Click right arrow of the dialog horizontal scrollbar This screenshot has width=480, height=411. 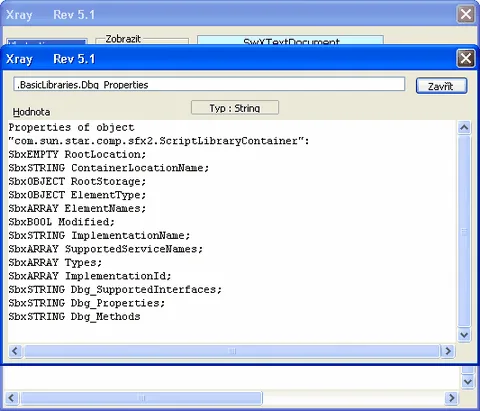pos(448,351)
